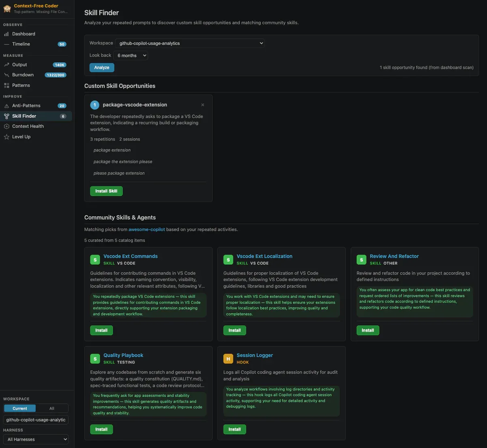
Task: Click the Skill Finder branch icon
Action: click(6, 116)
